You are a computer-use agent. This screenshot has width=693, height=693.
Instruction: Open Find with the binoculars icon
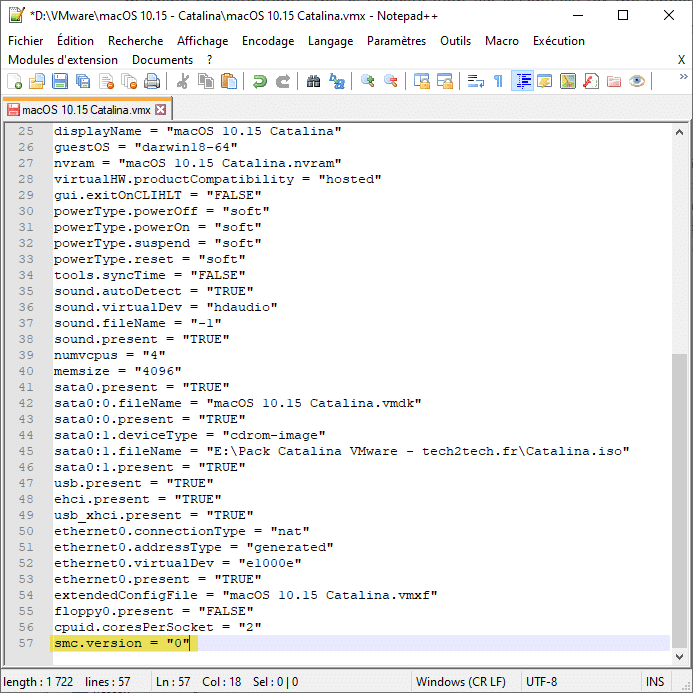click(314, 82)
